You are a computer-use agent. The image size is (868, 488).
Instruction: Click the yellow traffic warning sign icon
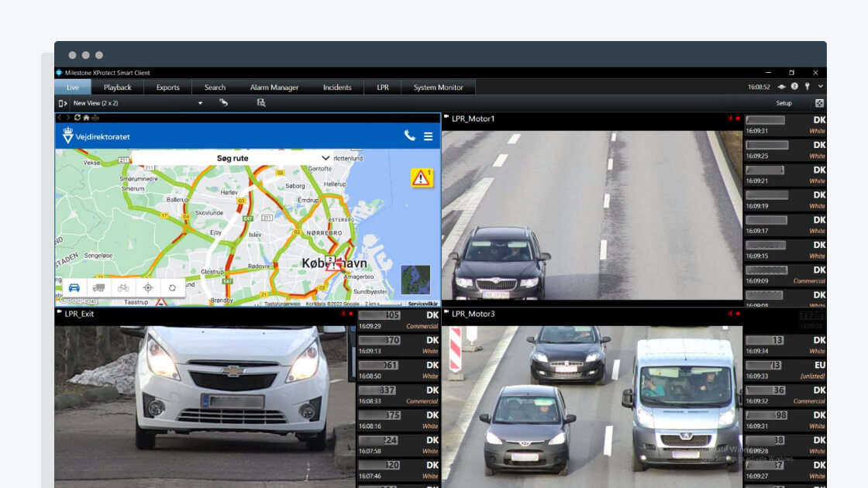click(422, 177)
